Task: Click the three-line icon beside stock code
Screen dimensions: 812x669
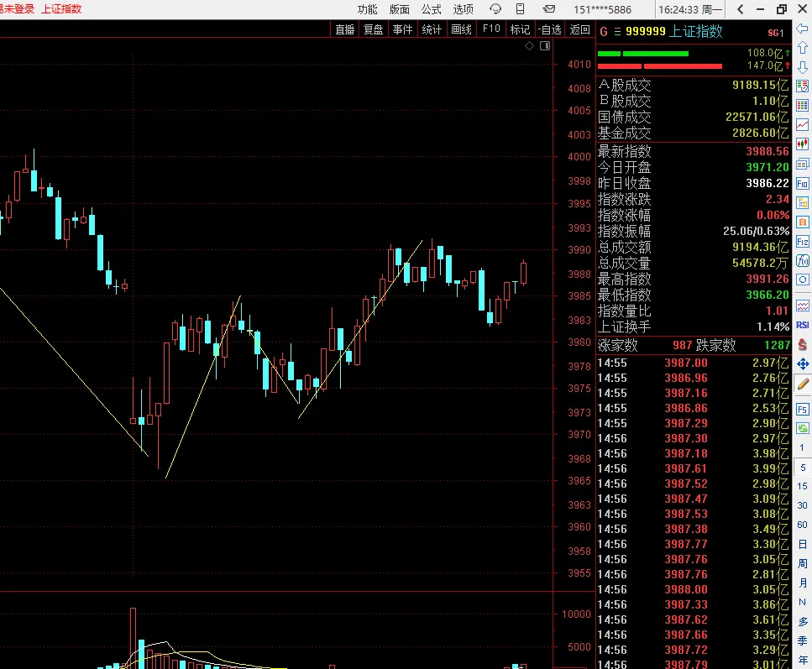Action: 617,32
